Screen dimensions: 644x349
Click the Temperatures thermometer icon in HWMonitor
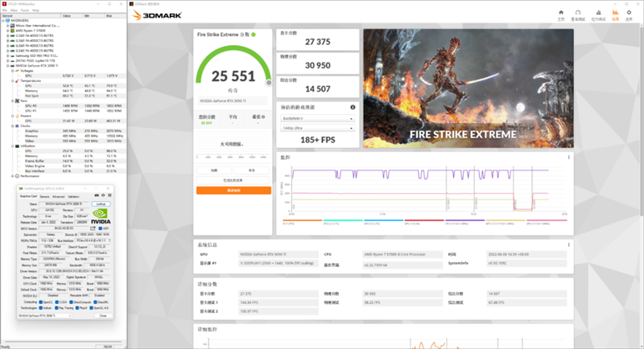(x=17, y=80)
